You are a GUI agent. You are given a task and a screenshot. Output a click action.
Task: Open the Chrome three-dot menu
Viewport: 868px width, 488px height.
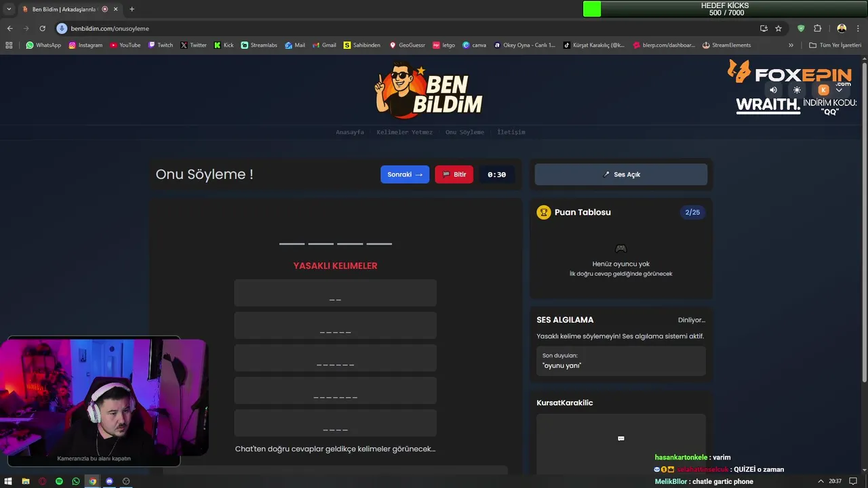point(859,28)
